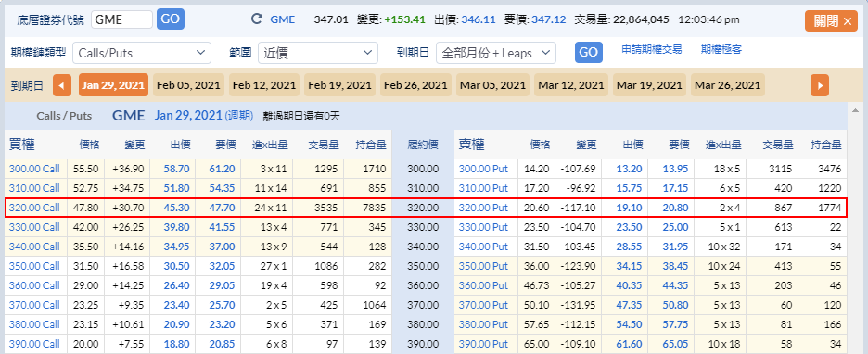Click the previous expiry dates arrow
Image resolution: width=868 pixels, height=354 pixels.
[62, 86]
